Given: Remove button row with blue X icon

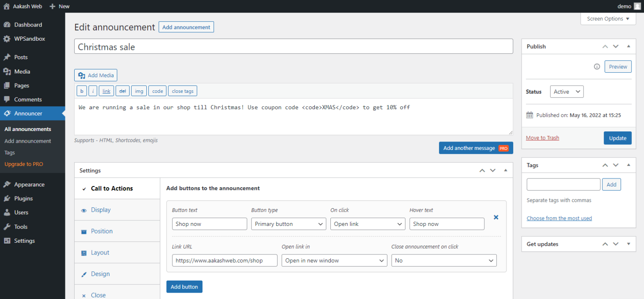Looking at the screenshot, I should pos(496,218).
